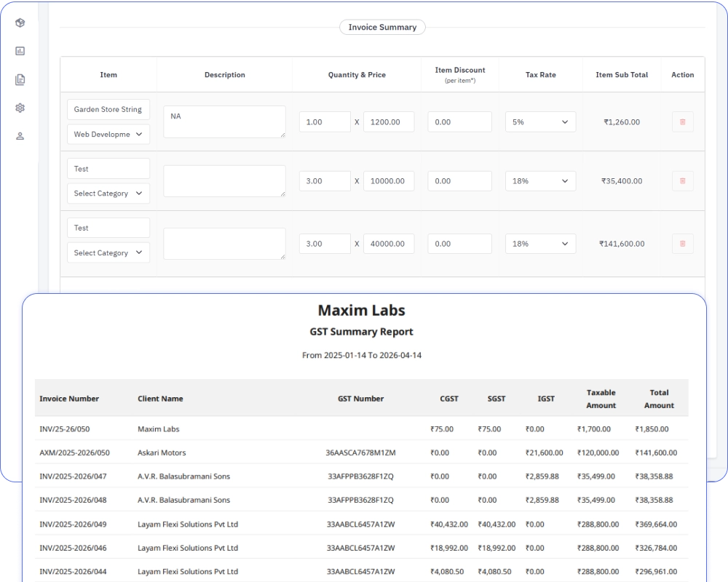This screenshot has width=728, height=582.
Task: Delete the first Test line item
Action: (682, 180)
